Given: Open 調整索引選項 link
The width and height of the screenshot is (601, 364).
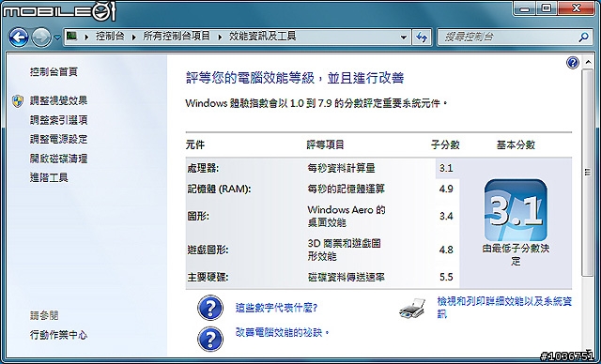Looking at the screenshot, I should point(58,120).
